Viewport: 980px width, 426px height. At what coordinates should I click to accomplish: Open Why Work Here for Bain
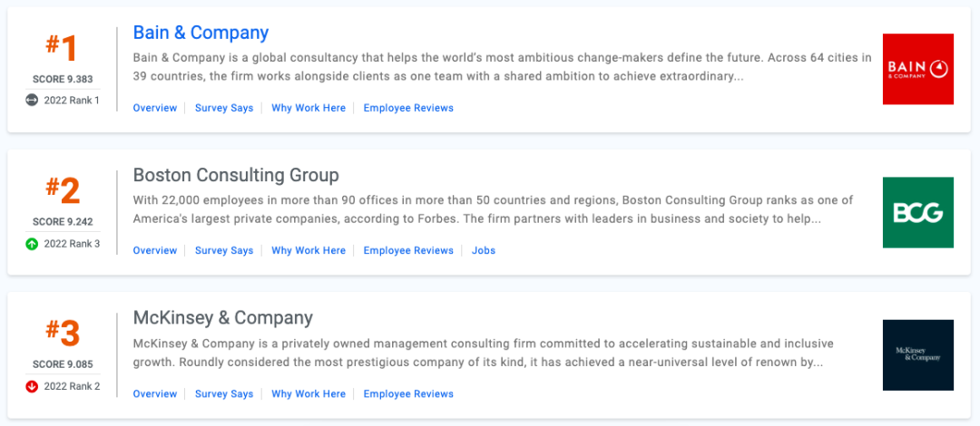click(x=309, y=108)
